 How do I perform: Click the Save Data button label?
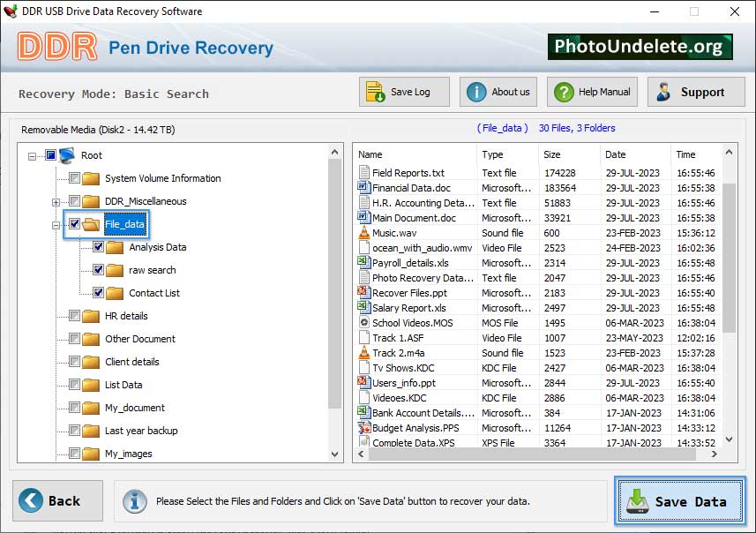click(691, 501)
